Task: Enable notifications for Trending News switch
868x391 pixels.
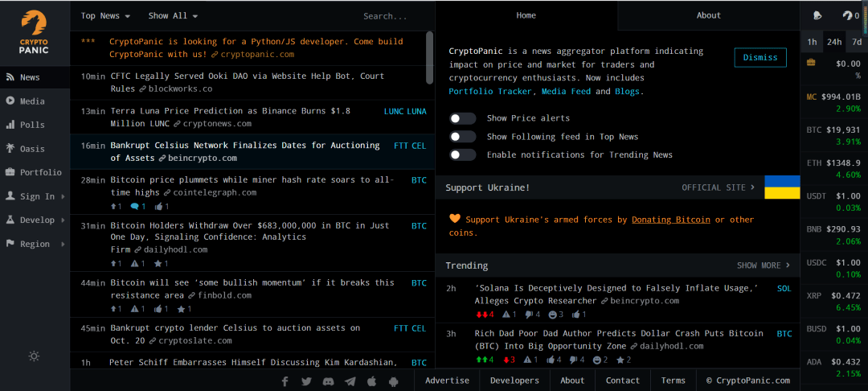Action: tap(462, 154)
